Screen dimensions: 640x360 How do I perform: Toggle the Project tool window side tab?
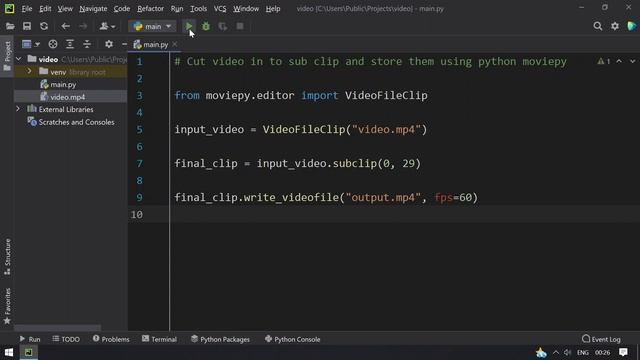[7, 56]
